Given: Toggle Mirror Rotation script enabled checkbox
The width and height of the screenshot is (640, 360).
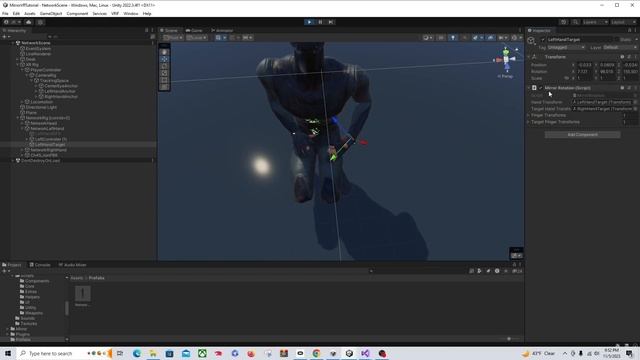Looking at the screenshot, I should coord(541,88).
